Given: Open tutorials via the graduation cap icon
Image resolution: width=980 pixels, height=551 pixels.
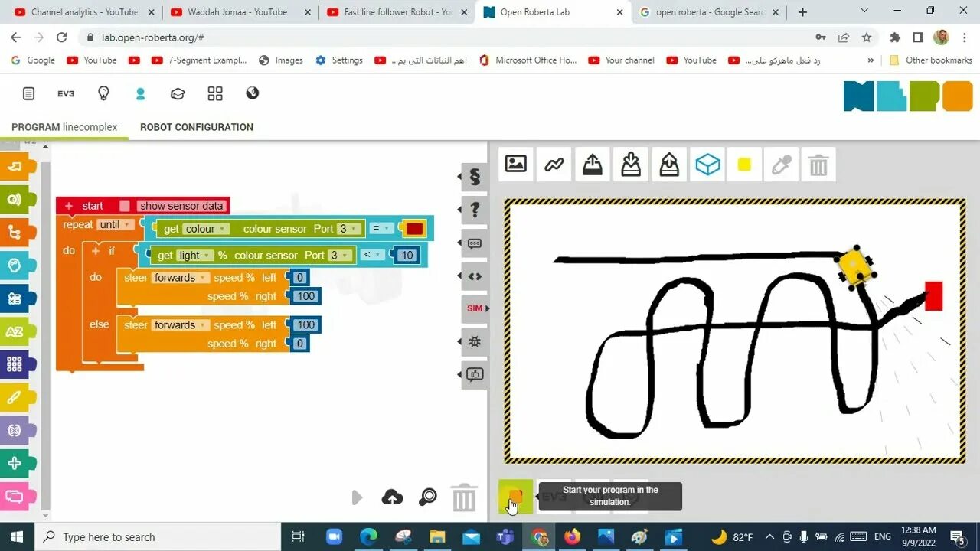Looking at the screenshot, I should coord(178,93).
